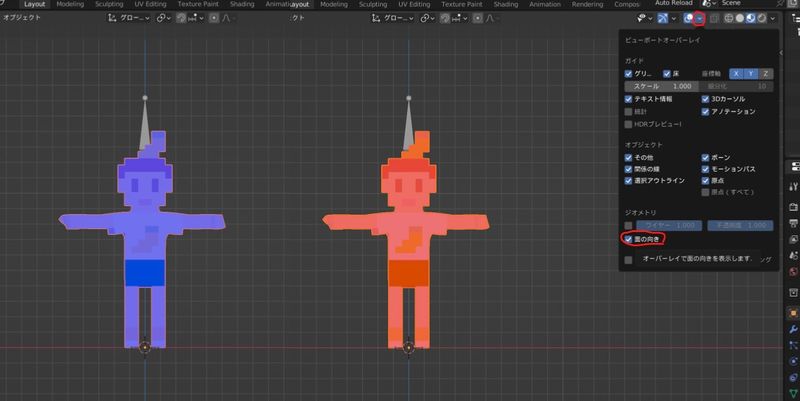Expand the shading options dropdown arrow
Screen dimensions: 800x401
[774, 18]
